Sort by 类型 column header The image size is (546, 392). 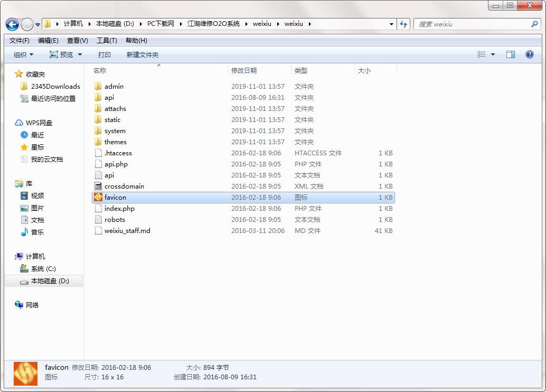301,70
